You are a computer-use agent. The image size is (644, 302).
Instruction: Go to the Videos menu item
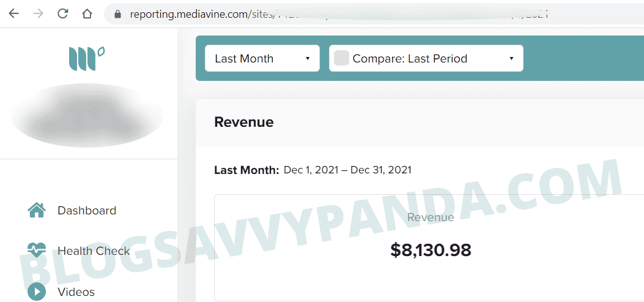[x=76, y=292]
